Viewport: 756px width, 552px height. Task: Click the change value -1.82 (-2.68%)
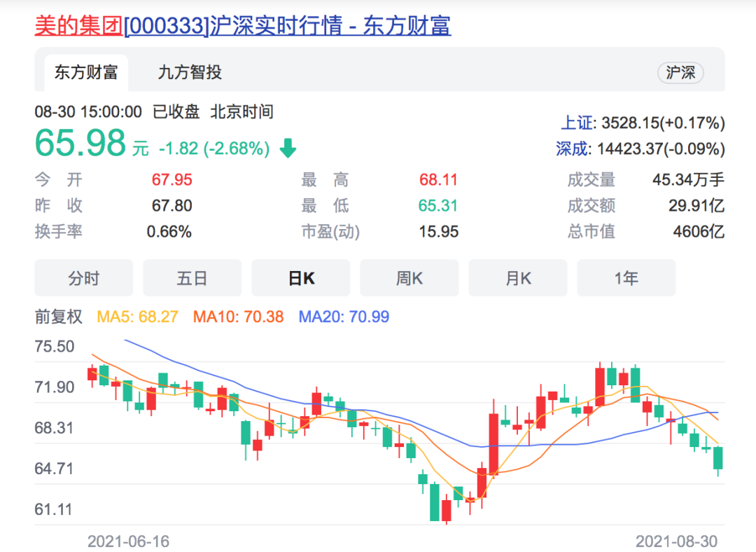[214, 148]
